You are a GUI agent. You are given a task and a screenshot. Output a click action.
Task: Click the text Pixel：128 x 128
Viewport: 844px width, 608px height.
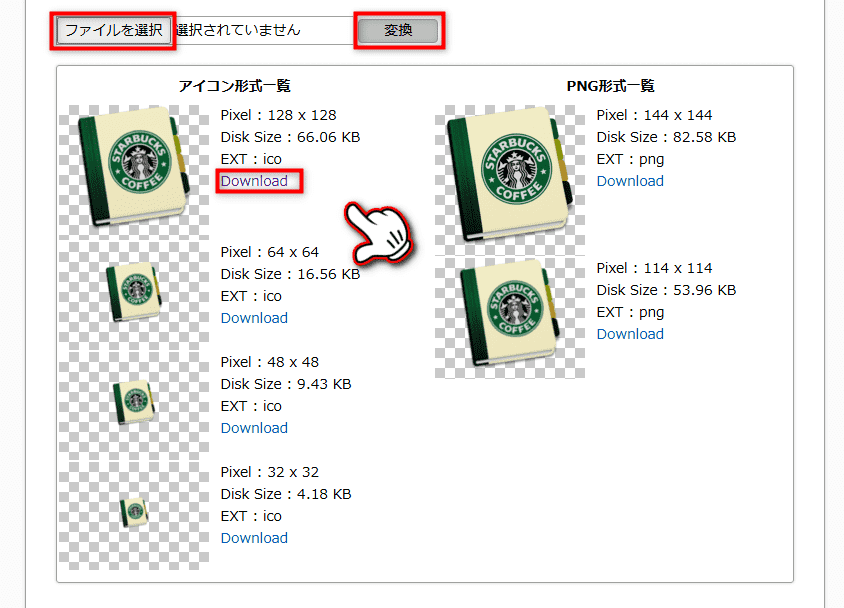pyautogui.click(x=278, y=115)
